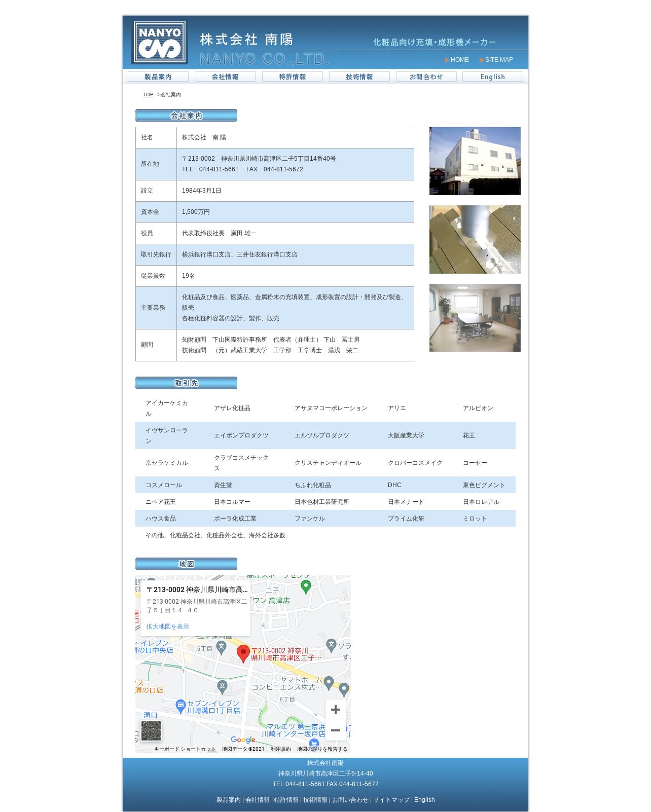Click ハウス食品 in client list
The image size is (651, 812).
pos(161,519)
